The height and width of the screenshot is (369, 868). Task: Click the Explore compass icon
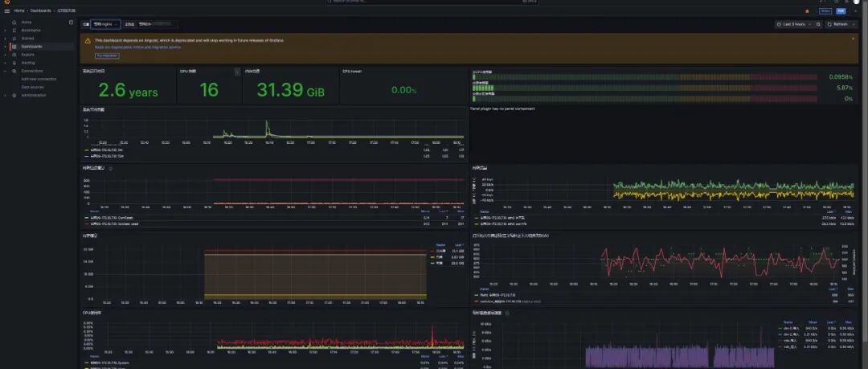point(14,55)
